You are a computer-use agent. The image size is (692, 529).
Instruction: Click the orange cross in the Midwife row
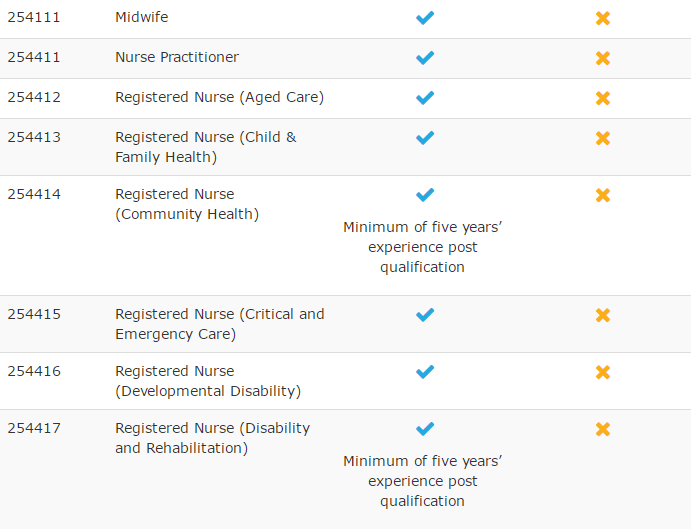pyautogui.click(x=602, y=18)
